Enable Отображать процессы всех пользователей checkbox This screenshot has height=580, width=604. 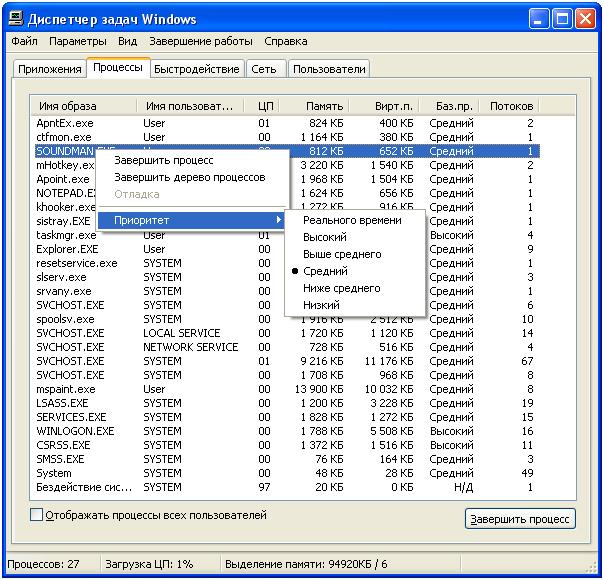[x=36, y=515]
